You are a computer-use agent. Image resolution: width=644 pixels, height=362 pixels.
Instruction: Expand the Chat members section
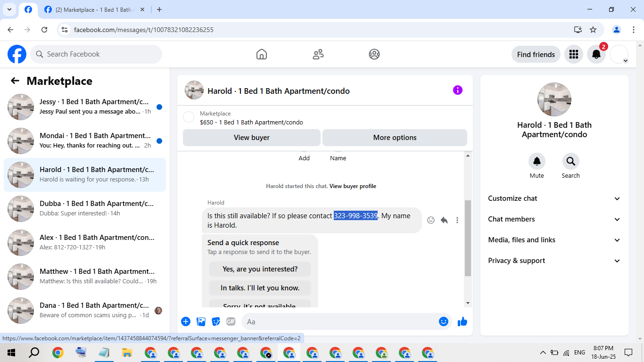(554, 219)
